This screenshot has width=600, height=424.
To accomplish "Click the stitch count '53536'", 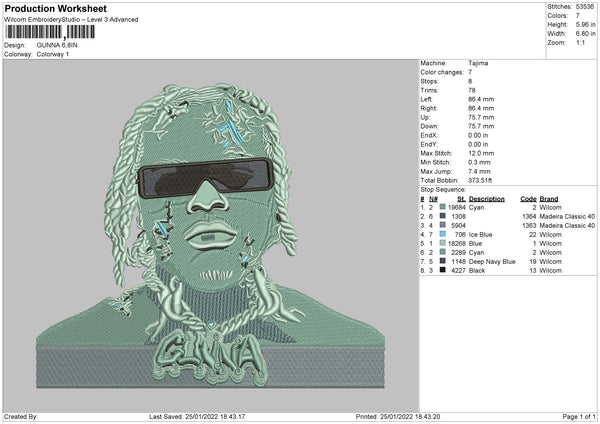I will 585,7.
